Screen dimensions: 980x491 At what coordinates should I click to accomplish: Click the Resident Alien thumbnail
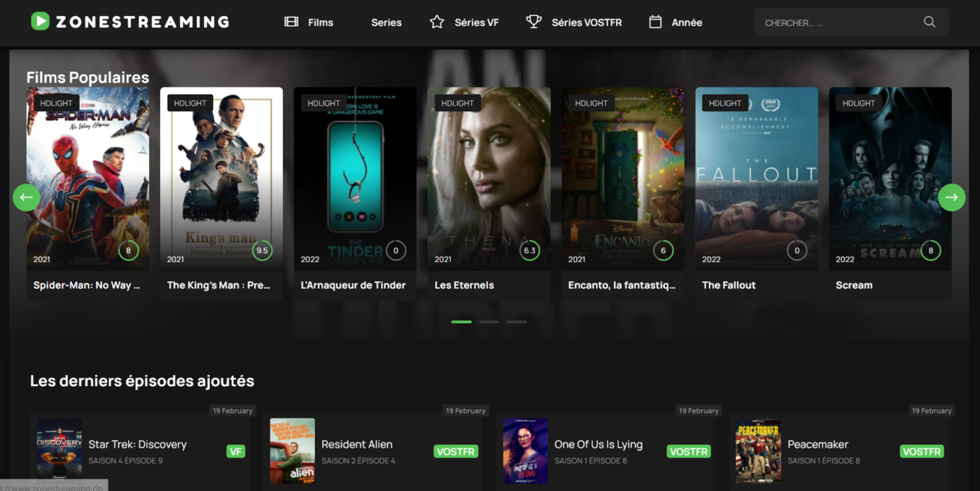293,451
